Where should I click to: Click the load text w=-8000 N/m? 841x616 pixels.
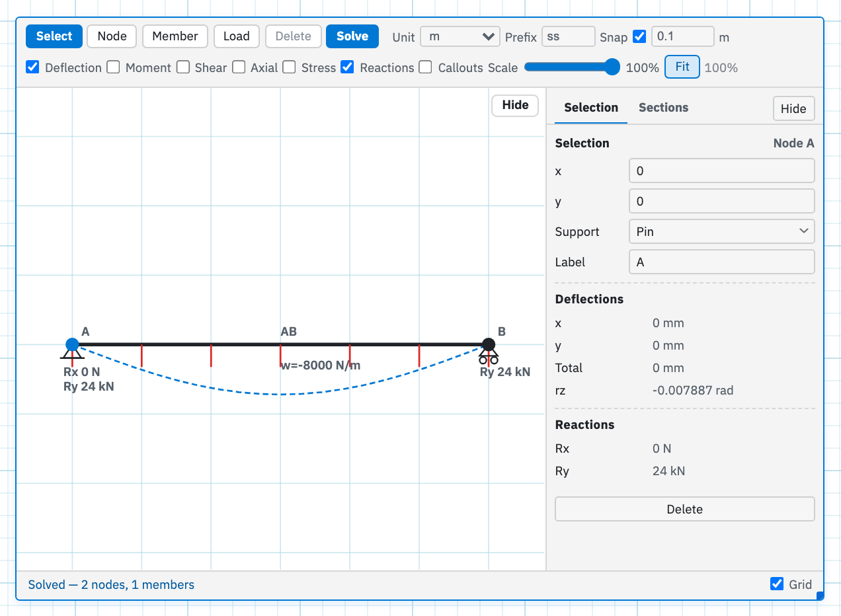coord(321,366)
